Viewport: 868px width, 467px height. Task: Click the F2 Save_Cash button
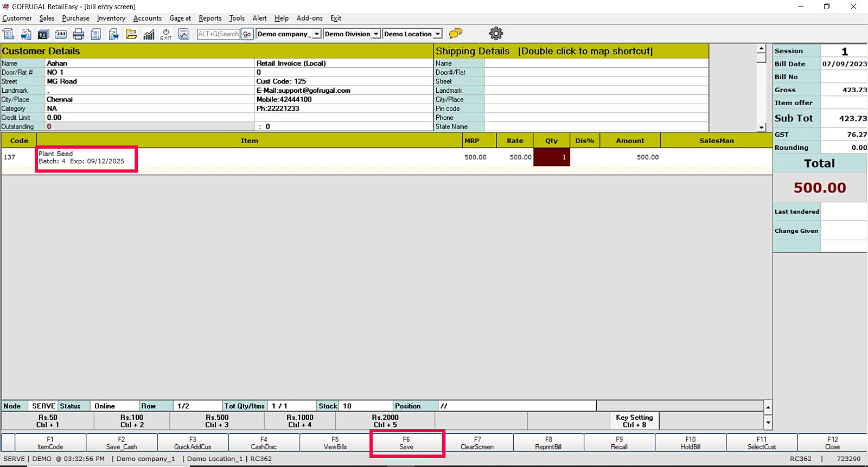122,443
